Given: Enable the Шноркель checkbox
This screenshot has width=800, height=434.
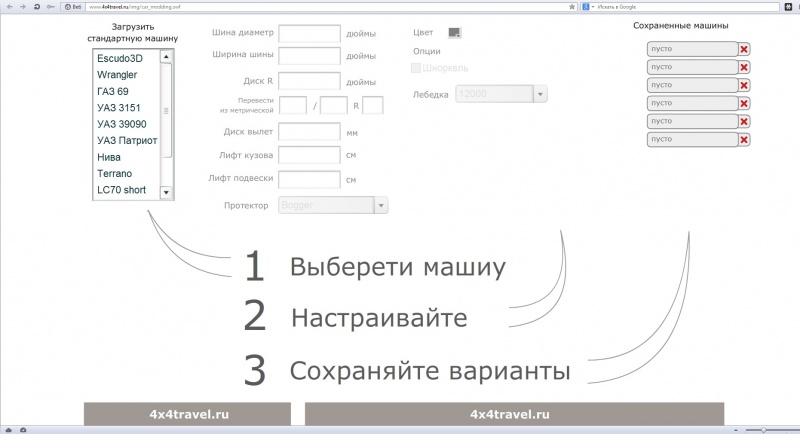Looking at the screenshot, I should click(417, 68).
